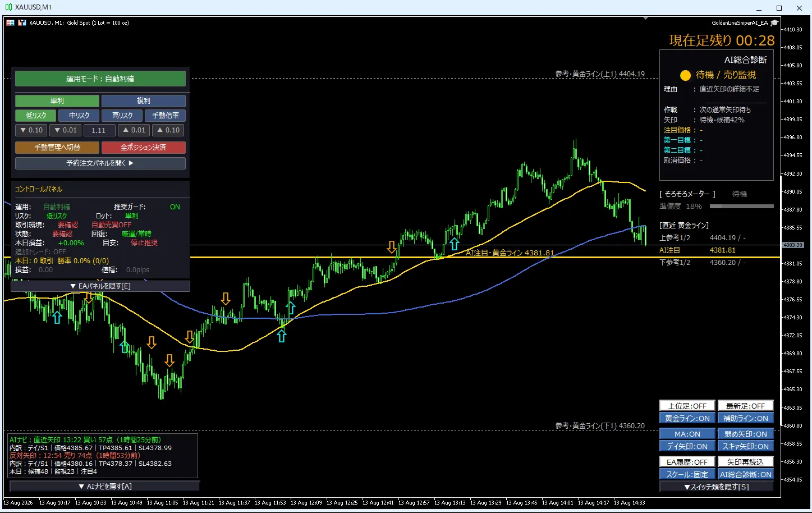Select the 高リスク risk level
The height and width of the screenshot is (513, 812).
coord(122,116)
